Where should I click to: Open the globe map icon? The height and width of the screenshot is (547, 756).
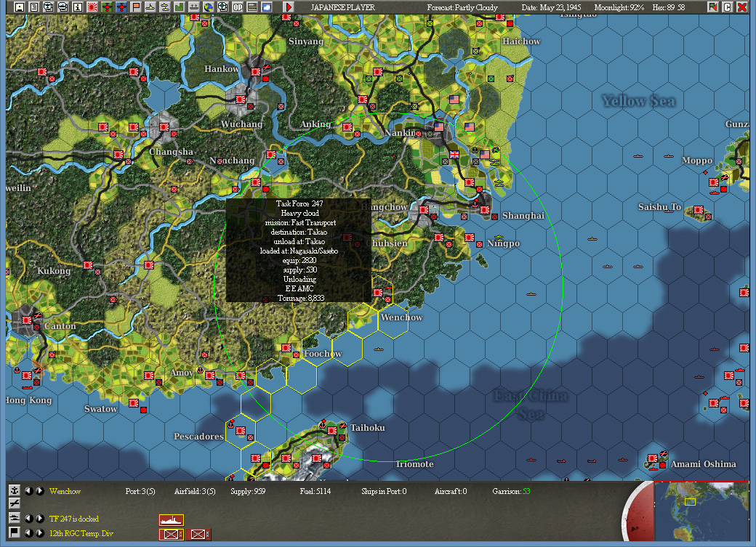[209, 7]
